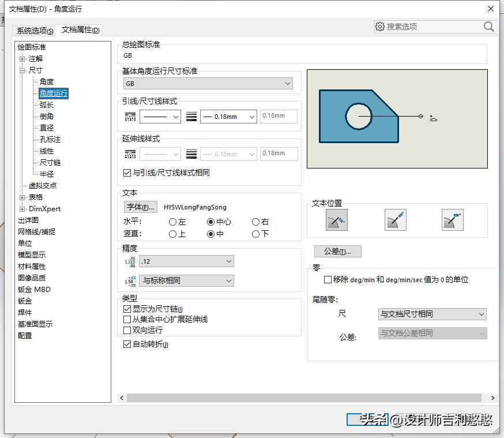The height and width of the screenshot is (438, 504).
Task: Select the rightmost 文本位置 text position icon
Action: tap(455, 220)
